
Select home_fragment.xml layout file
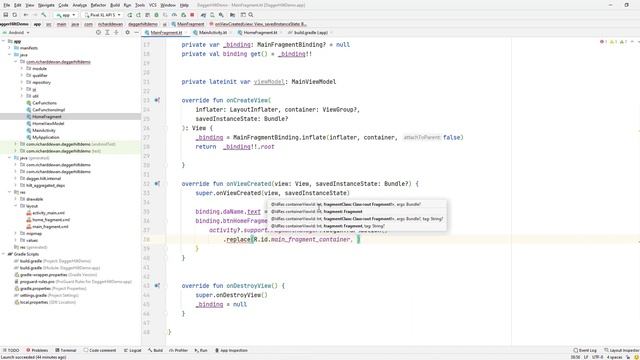click(51, 220)
